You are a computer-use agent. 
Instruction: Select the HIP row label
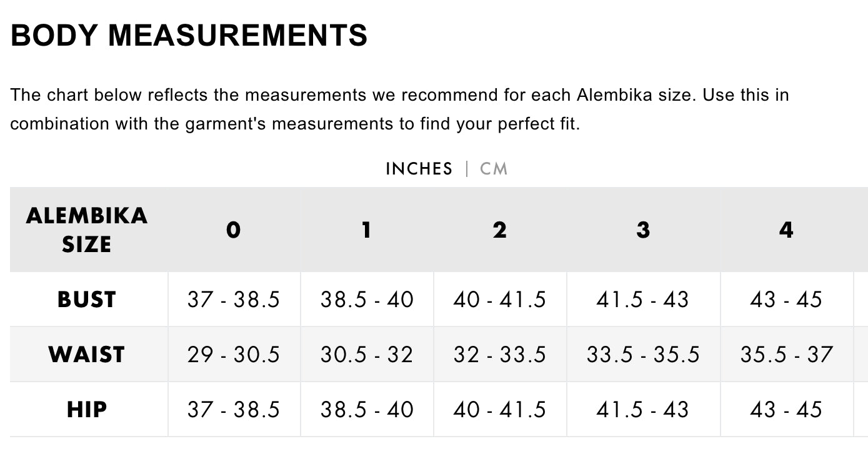[x=87, y=410]
